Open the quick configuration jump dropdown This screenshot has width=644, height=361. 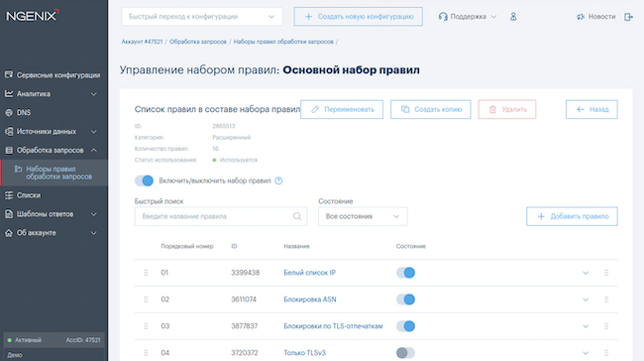click(202, 17)
